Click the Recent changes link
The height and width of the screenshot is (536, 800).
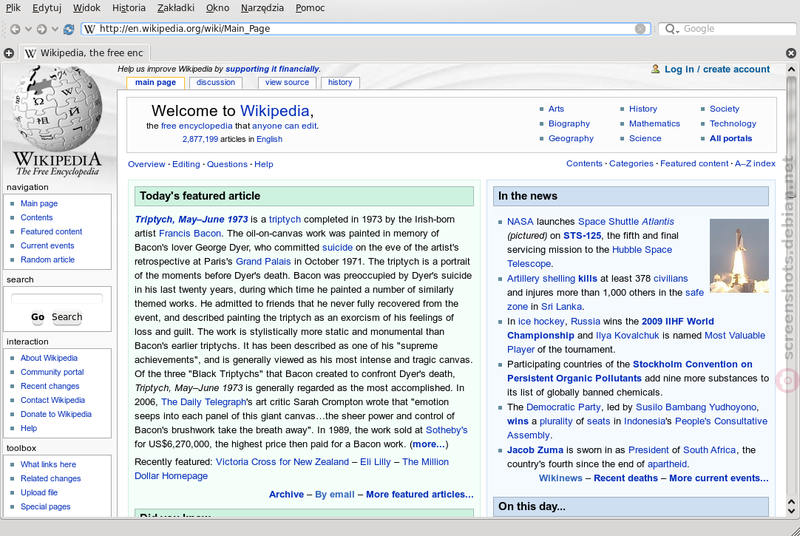click(50, 386)
